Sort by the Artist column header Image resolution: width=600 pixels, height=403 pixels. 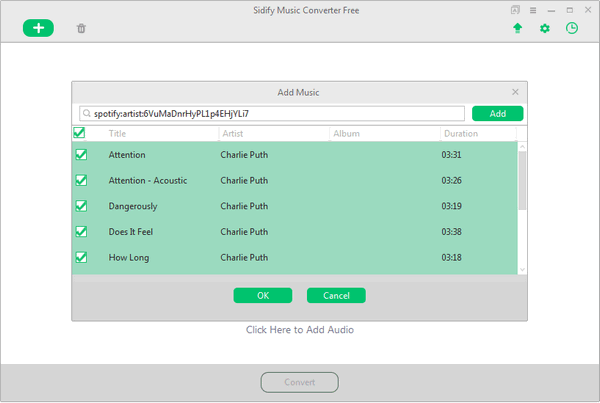click(233, 134)
